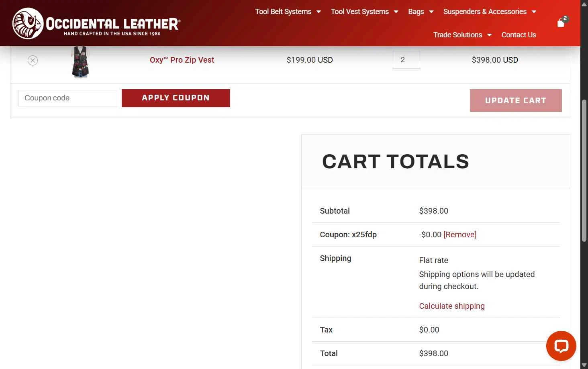Expand Trade Solutions dropdown arrow
The height and width of the screenshot is (369, 588).
coord(489,35)
